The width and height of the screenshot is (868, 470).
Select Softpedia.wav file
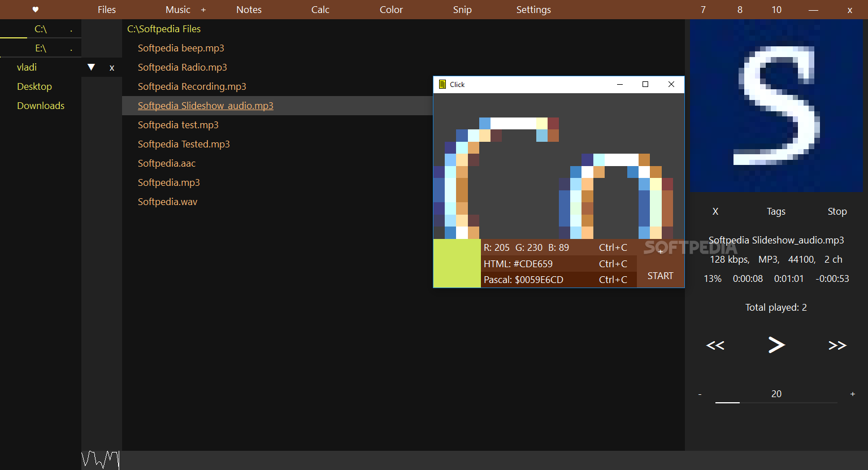click(168, 202)
